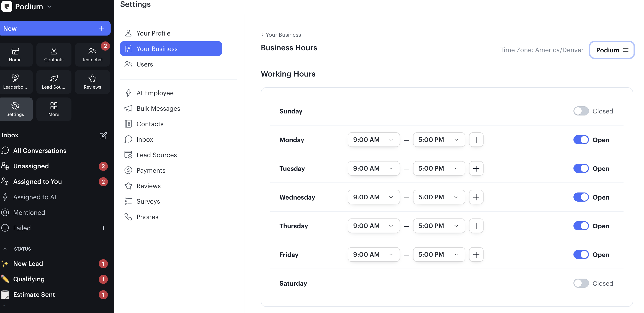This screenshot has height=313, width=644.
Task: Toggle Sunday to open
Action: tap(581, 111)
